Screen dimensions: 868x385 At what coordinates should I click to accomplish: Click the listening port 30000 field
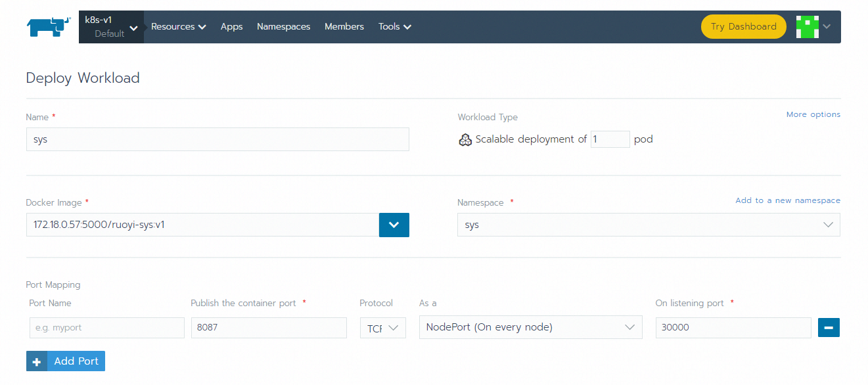tap(733, 327)
